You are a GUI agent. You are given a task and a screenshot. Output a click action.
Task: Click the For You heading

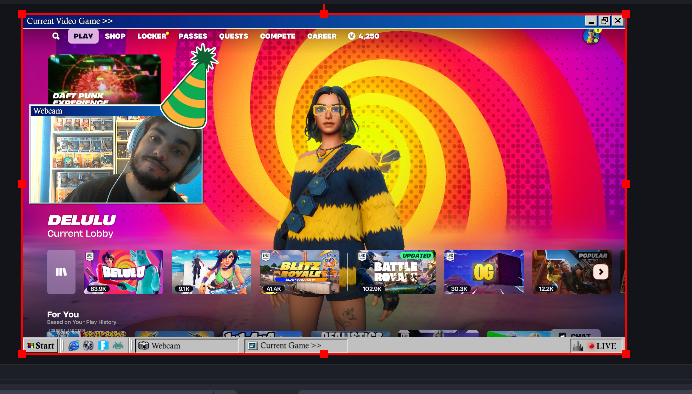[63, 314]
